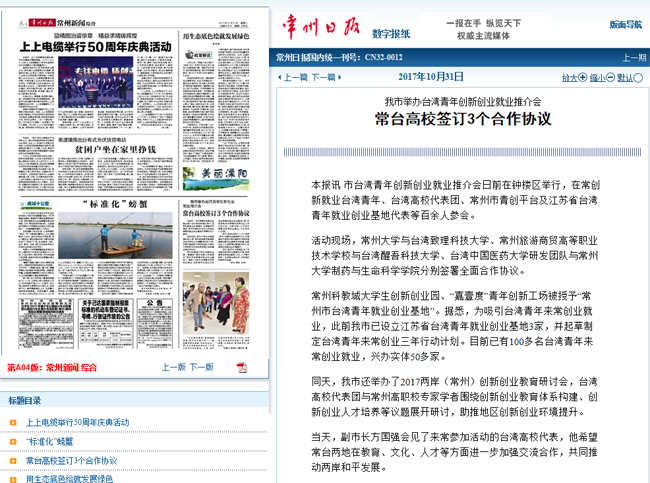Click the default size circle icon beside 默认
The height and width of the screenshot is (483, 650).
(638, 77)
